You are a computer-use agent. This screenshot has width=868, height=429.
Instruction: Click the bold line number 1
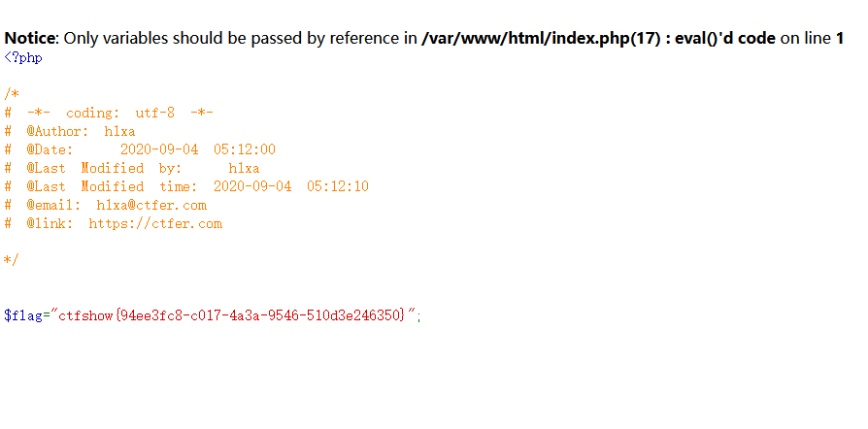pyautogui.click(x=840, y=38)
